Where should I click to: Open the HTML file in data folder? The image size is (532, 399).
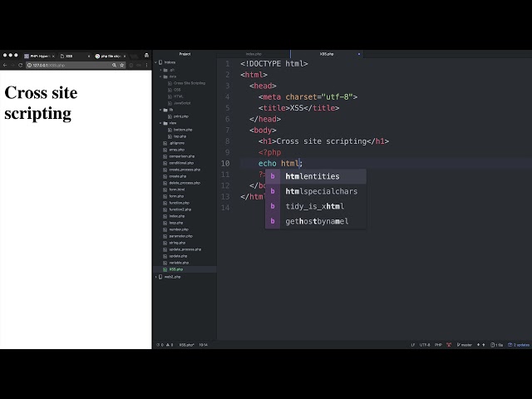179,96
